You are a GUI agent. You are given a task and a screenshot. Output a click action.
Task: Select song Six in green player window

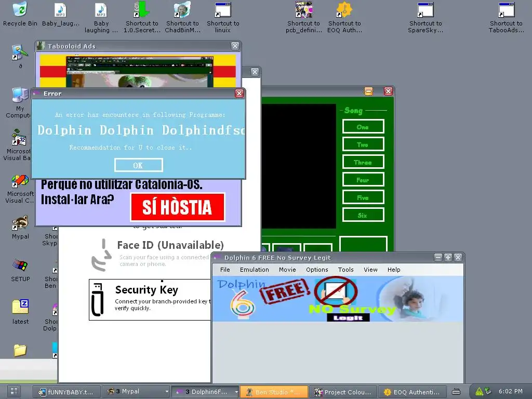pyautogui.click(x=363, y=215)
